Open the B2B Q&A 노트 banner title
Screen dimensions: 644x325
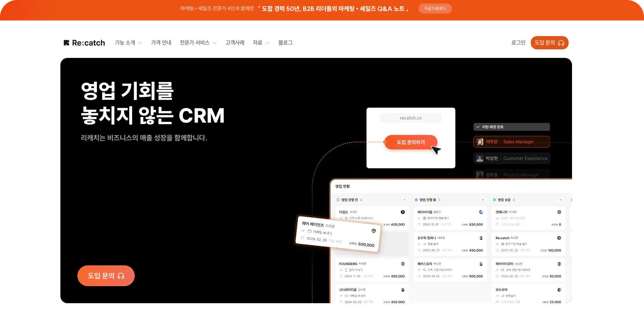(x=333, y=9)
